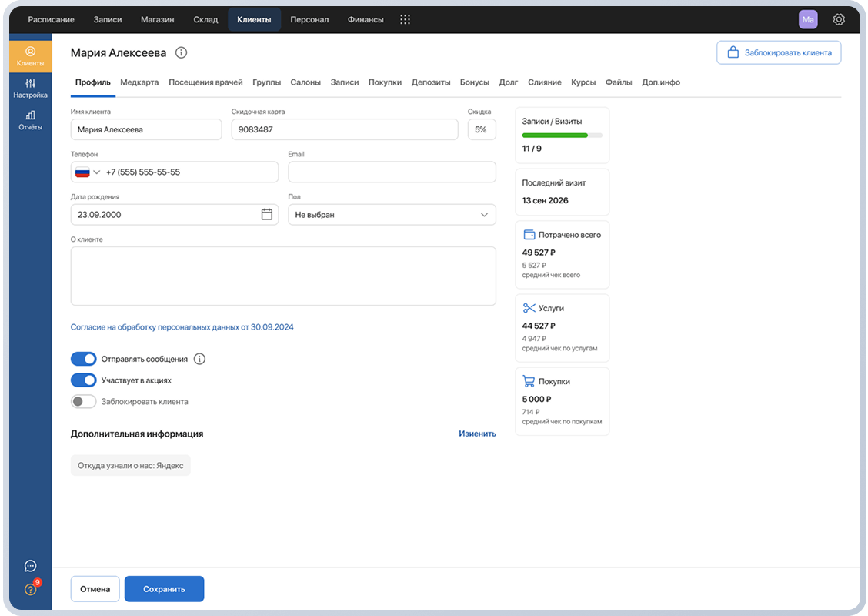
Task: Click the Сохранить button
Action: coord(165,589)
